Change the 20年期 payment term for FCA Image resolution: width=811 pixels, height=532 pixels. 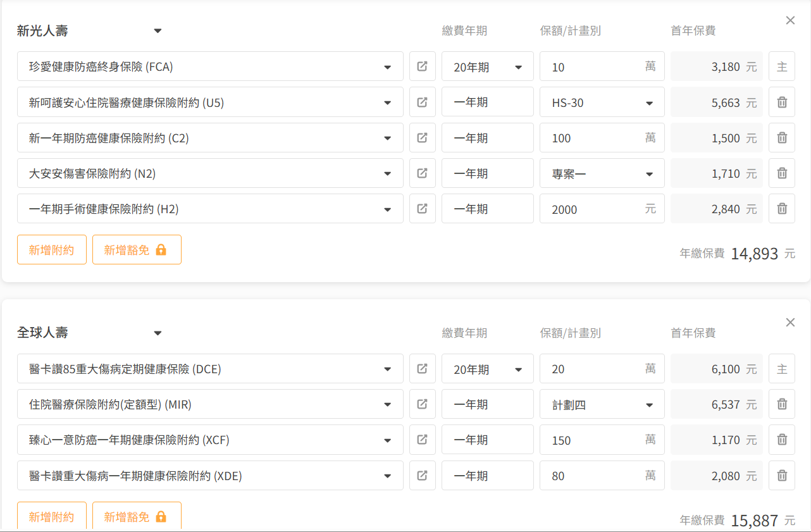click(488, 66)
